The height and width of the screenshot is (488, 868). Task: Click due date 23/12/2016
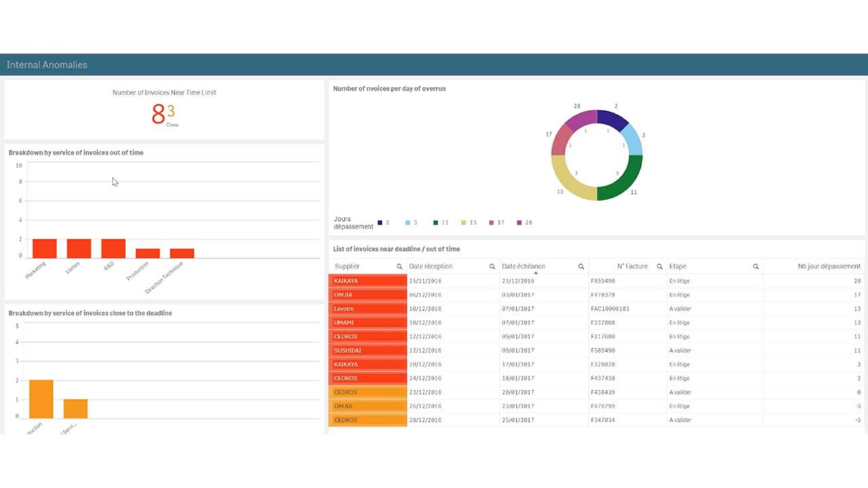(518, 281)
